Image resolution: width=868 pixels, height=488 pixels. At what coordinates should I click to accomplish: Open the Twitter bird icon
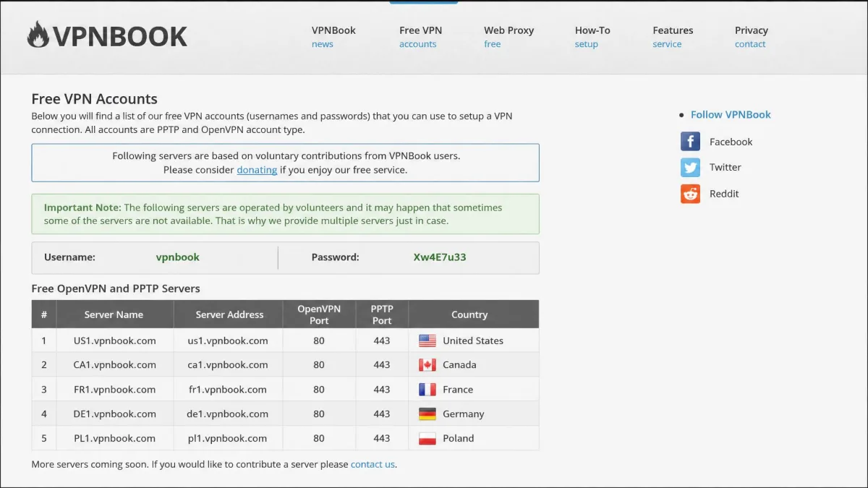point(690,167)
